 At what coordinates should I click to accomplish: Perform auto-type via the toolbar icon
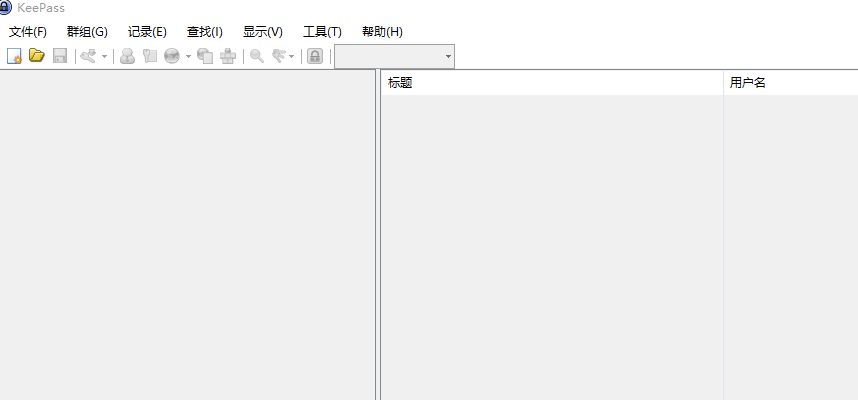228,56
